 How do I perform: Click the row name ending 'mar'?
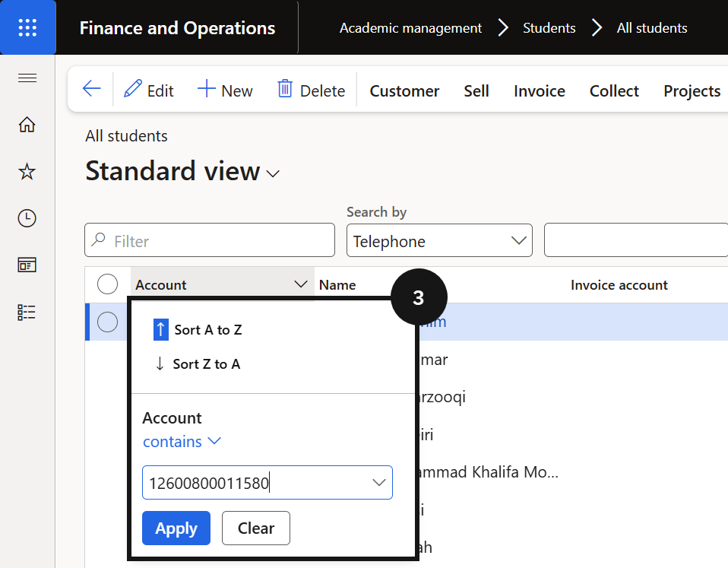click(434, 360)
